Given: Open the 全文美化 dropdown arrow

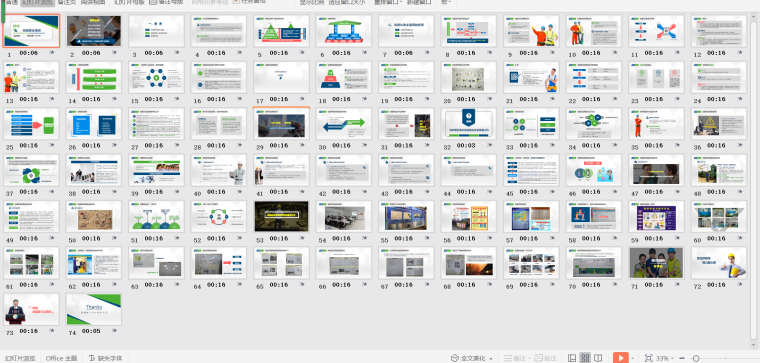Looking at the screenshot, I should (x=491, y=359).
